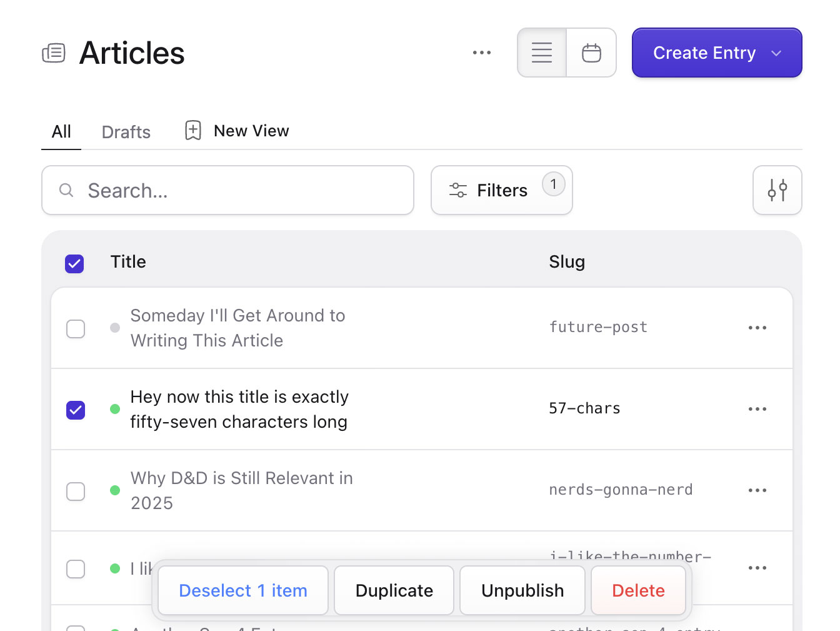Open the overflow menu beside the Articles heading
The image size is (840, 631).
point(481,53)
